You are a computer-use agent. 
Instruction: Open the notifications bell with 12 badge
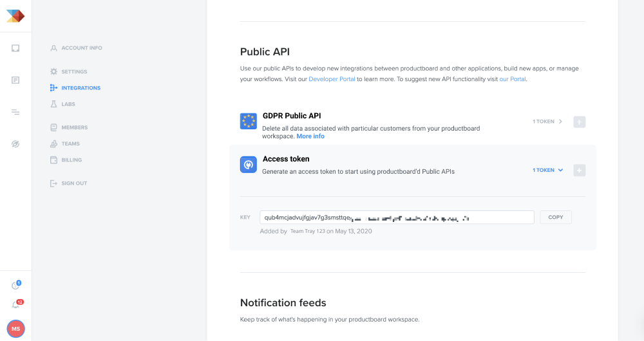(x=15, y=304)
